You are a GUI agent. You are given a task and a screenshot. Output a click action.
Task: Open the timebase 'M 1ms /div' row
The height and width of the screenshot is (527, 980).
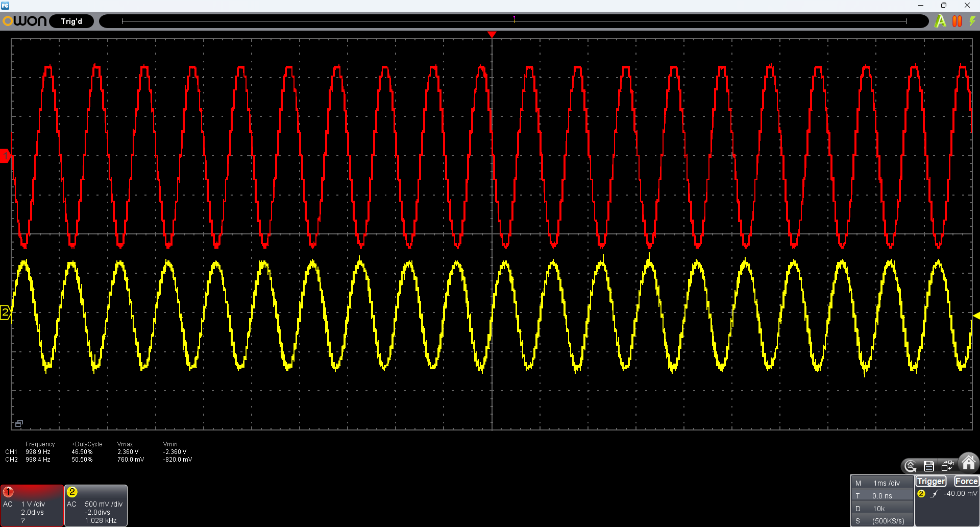coord(882,483)
